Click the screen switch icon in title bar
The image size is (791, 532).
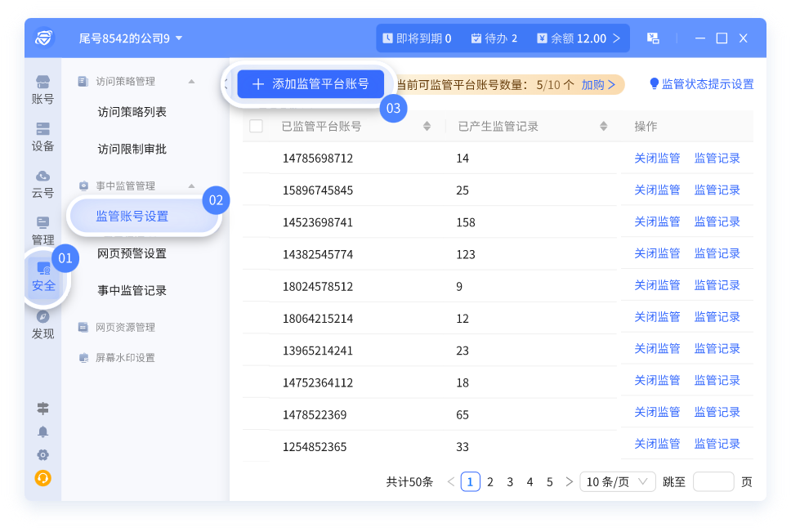click(653, 38)
